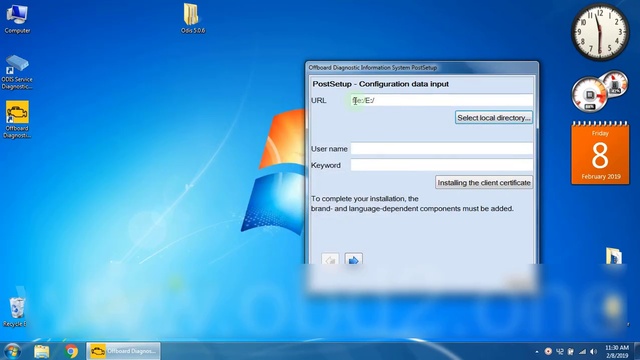Select the Recycle Bin icon

point(16,311)
